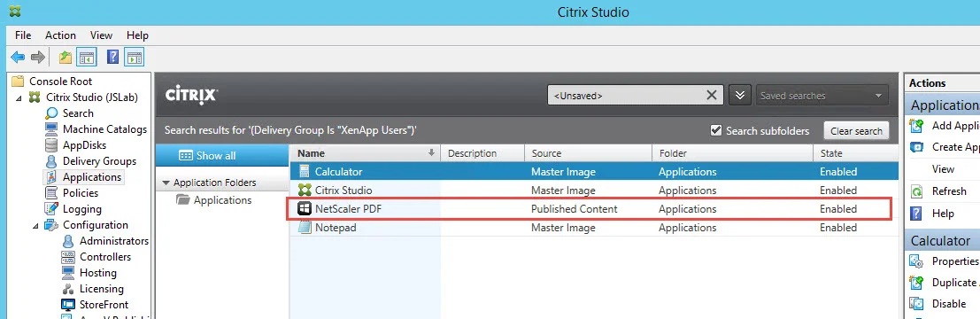Open the View menu
The image size is (980, 319).
point(101,35)
